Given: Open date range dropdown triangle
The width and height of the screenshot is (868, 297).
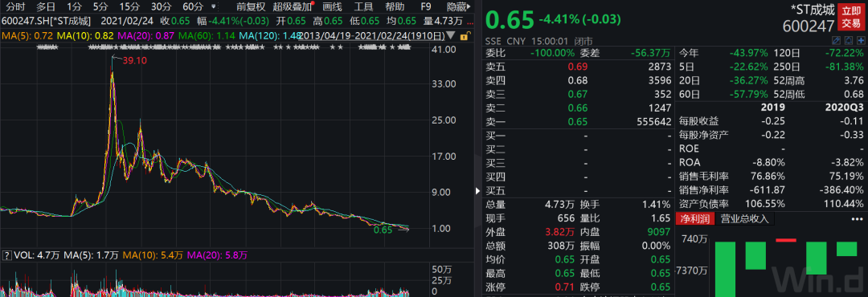Looking at the screenshot, I should click(x=451, y=36).
